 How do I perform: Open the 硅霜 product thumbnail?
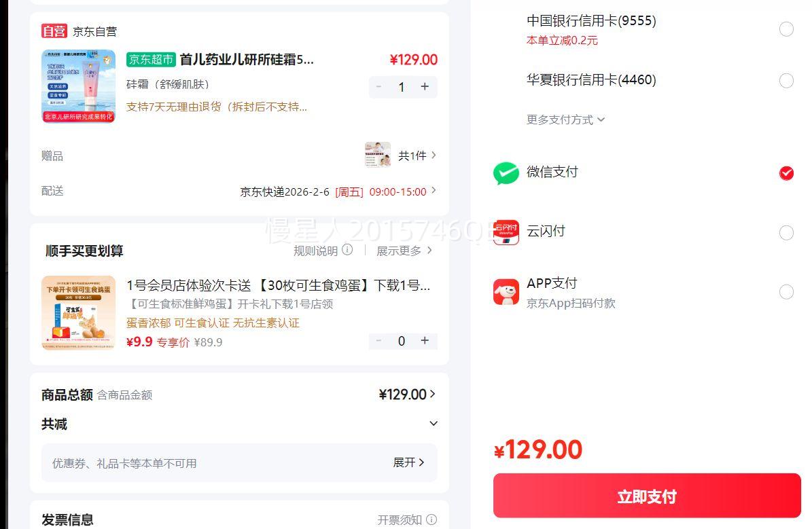pos(78,86)
